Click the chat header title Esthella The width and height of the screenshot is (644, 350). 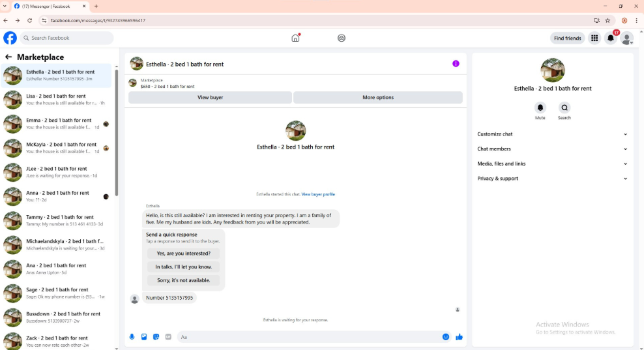click(185, 64)
